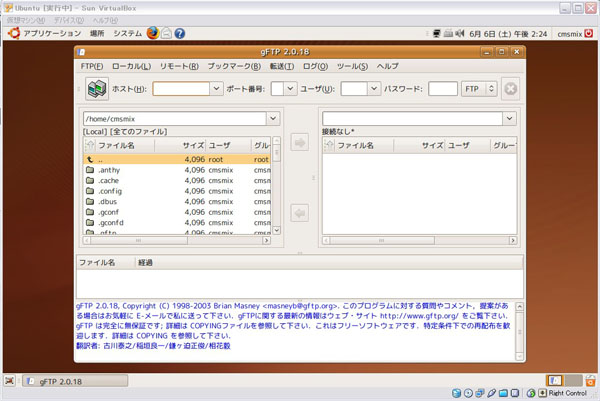
Task: Open the FTP protocol selector
Action: (479, 89)
